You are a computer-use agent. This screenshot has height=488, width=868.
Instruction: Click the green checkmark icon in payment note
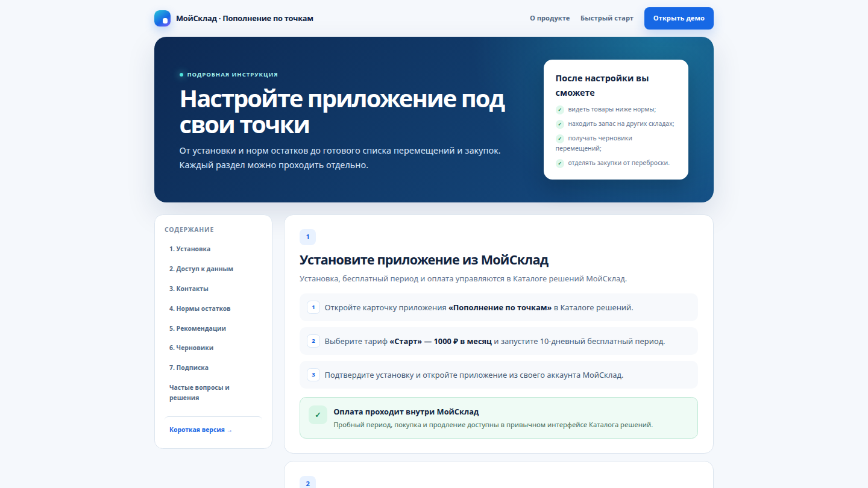click(318, 414)
